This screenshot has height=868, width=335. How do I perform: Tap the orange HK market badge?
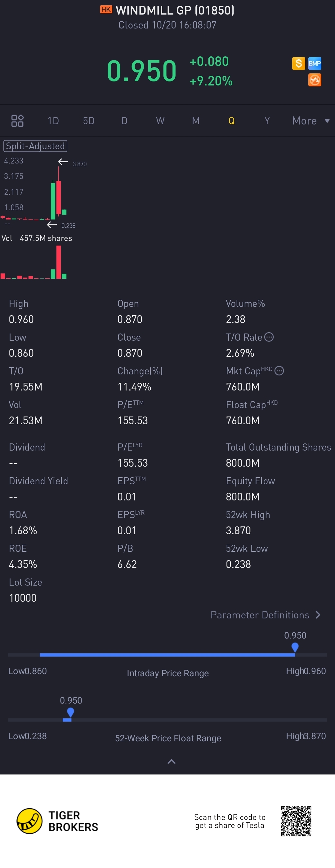point(106,10)
